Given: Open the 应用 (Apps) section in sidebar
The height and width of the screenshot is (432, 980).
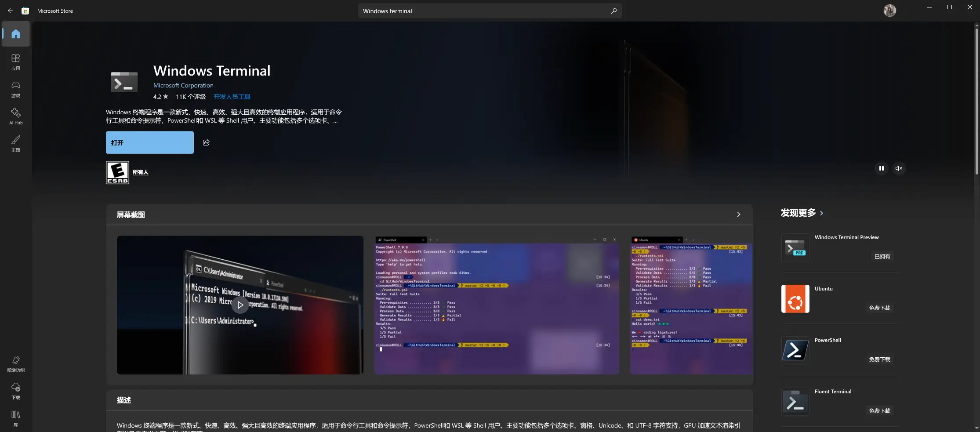Looking at the screenshot, I should pos(16,62).
